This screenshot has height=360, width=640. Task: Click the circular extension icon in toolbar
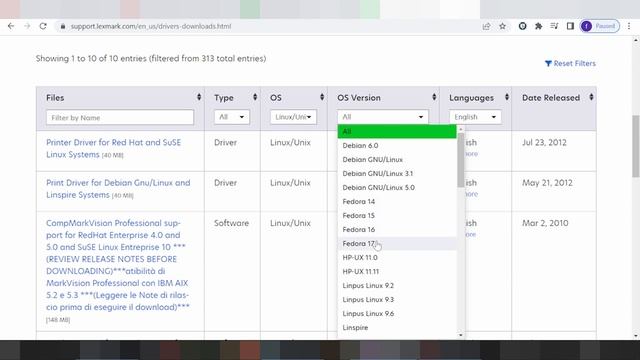[x=522, y=26]
